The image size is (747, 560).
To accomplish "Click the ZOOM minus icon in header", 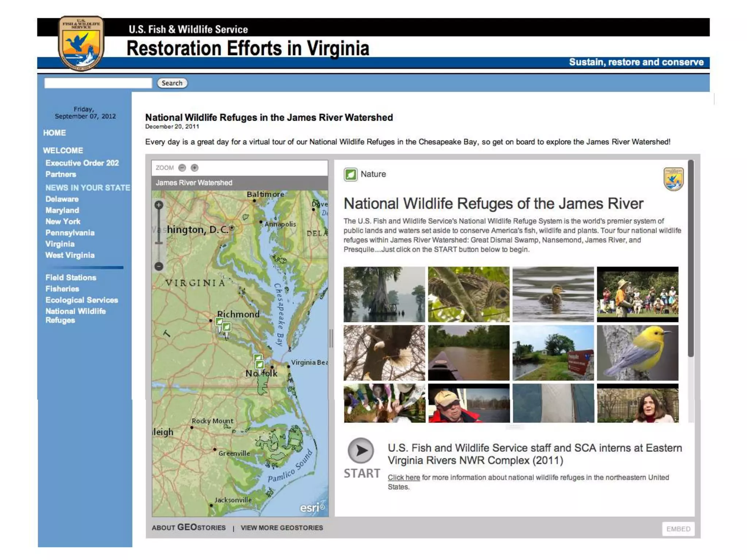I will click(182, 168).
